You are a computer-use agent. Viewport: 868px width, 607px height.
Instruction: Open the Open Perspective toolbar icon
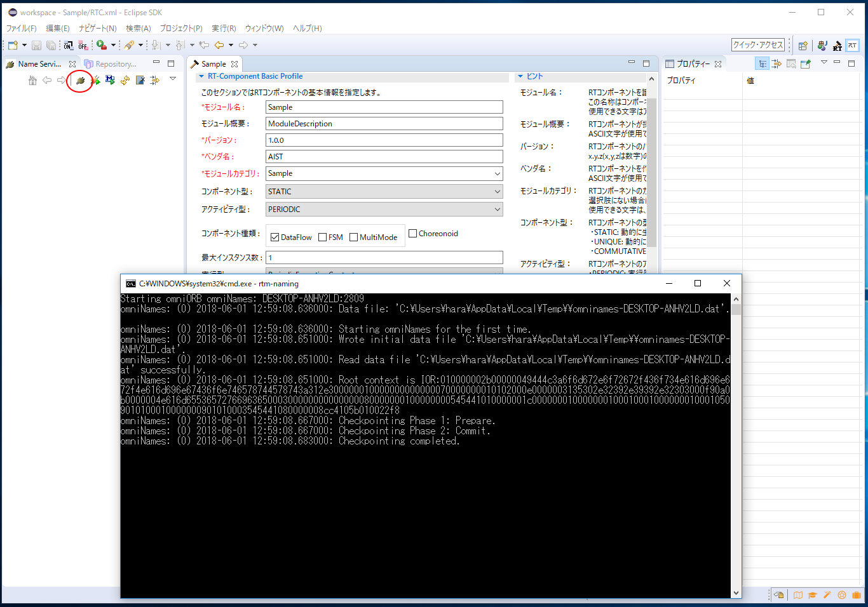pos(803,45)
